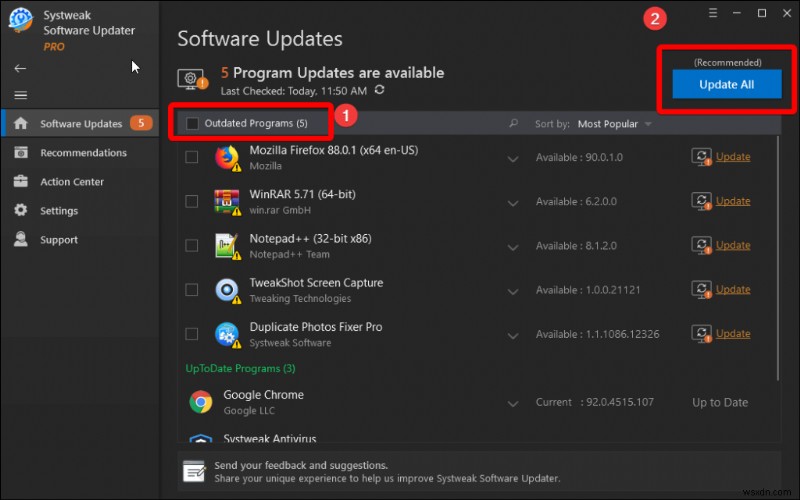Expand details chevron for Notepad++

[x=513, y=248]
